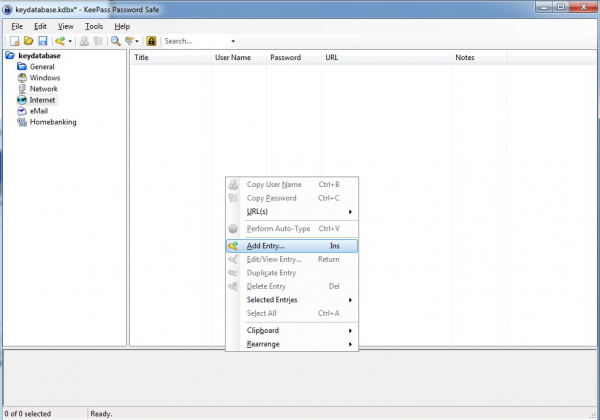Viewport: 600px width, 420px height.
Task: Select the Network group
Action: pos(44,89)
